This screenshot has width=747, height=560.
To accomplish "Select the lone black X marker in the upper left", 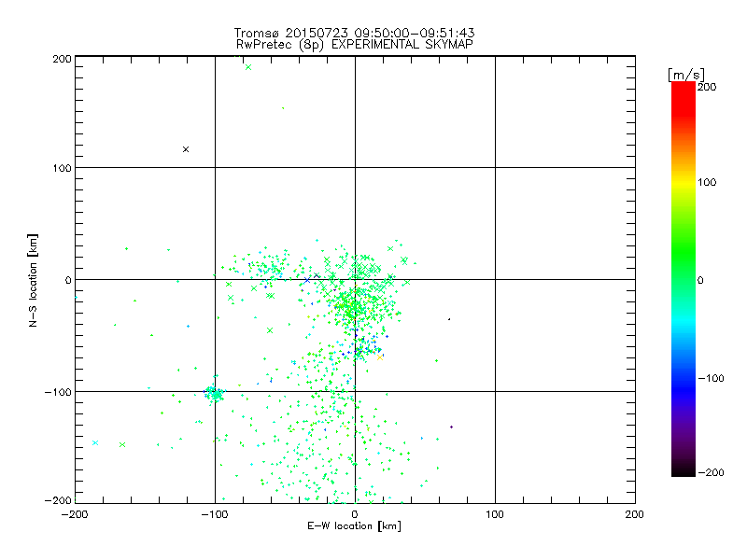I will coord(186,149).
